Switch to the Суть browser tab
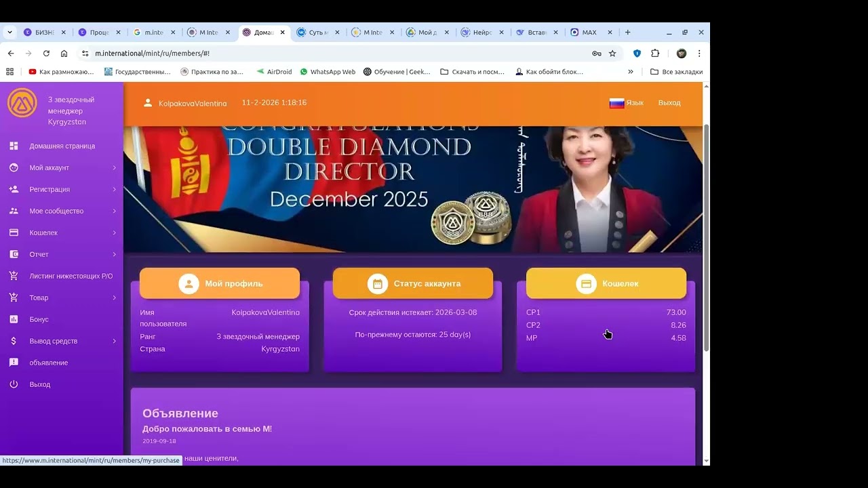The width and height of the screenshot is (868, 488). pos(318,32)
